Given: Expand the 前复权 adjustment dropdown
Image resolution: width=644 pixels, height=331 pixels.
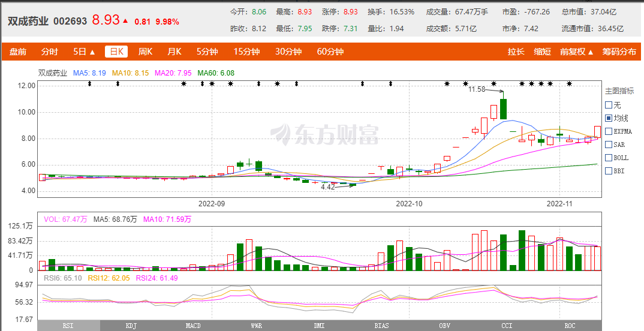Looking at the screenshot, I should click(x=577, y=52).
